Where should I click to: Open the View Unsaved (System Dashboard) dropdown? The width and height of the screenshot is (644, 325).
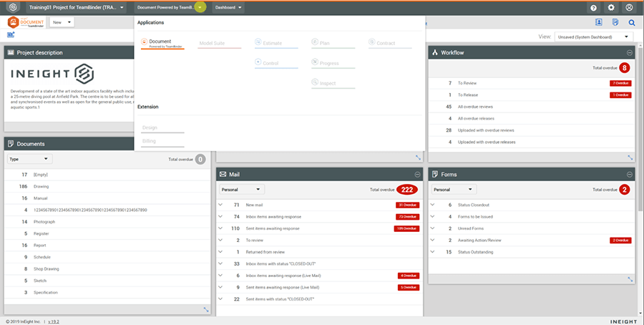(x=593, y=37)
